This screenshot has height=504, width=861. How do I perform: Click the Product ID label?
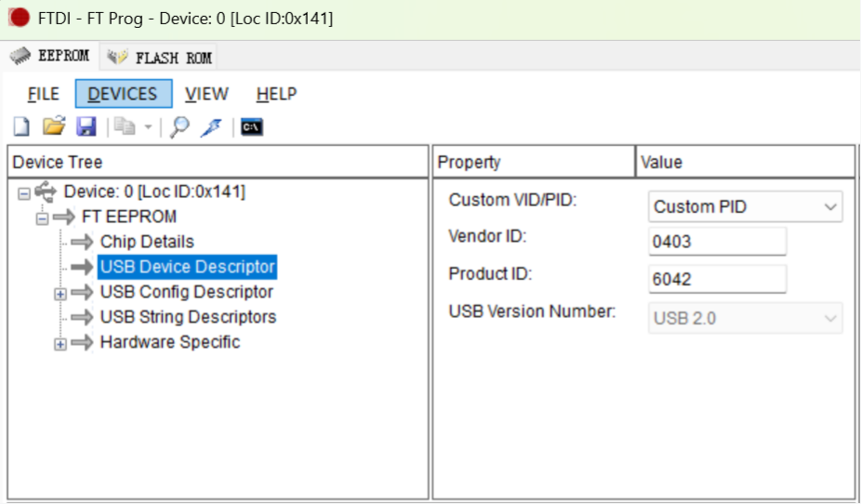click(x=490, y=273)
